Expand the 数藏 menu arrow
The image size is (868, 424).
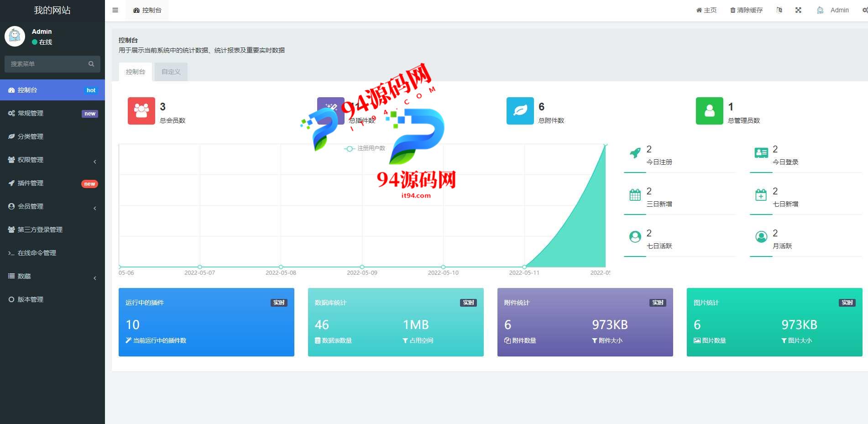(95, 278)
